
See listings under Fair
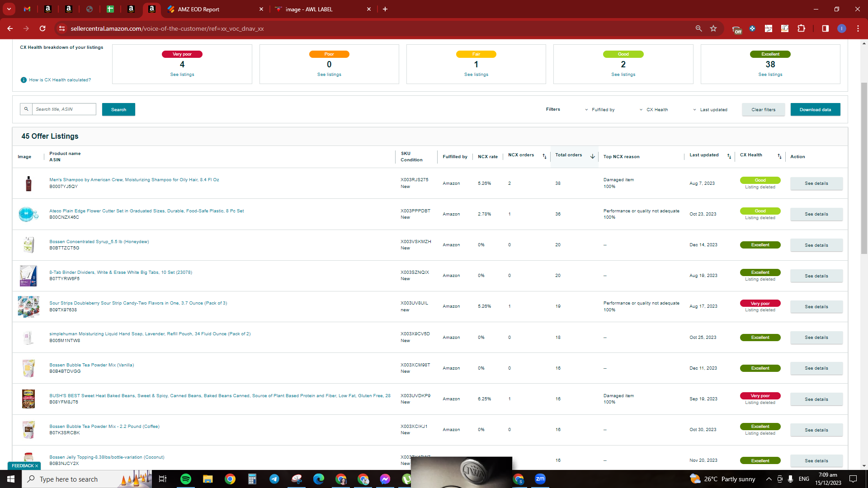[x=476, y=75]
